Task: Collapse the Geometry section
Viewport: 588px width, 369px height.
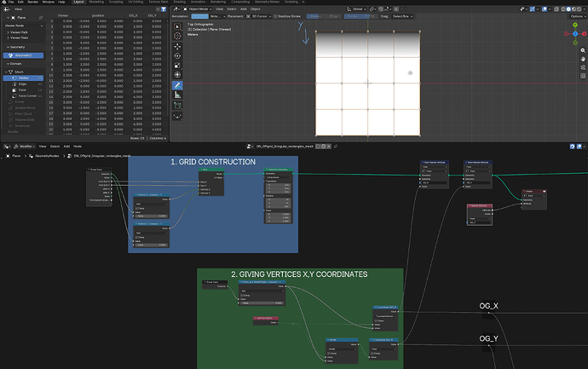Action: tap(15, 47)
